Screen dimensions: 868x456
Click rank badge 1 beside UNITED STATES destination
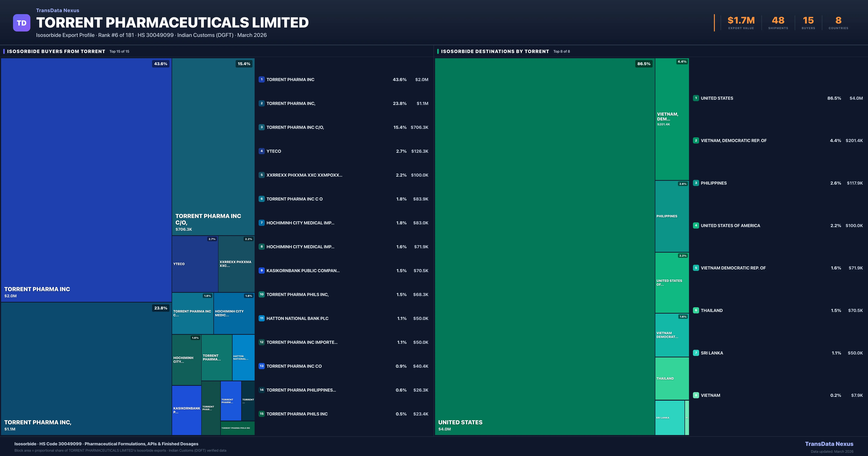coord(696,98)
